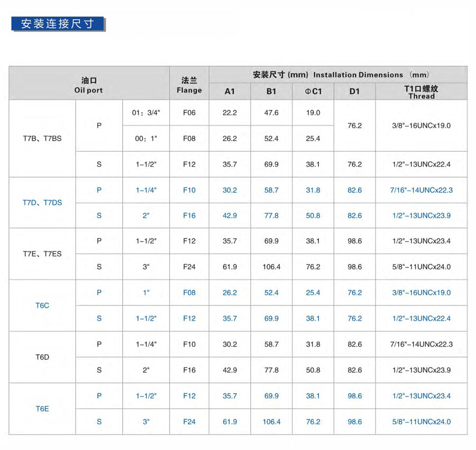Click the 47.6 B1 value
The width and height of the screenshot is (476, 450).
pyautogui.click(x=271, y=113)
